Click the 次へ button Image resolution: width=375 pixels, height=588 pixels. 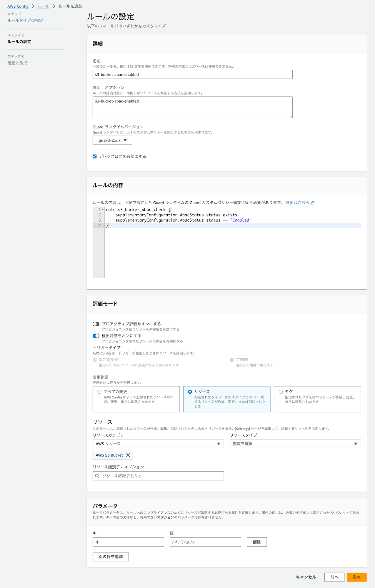click(356, 577)
